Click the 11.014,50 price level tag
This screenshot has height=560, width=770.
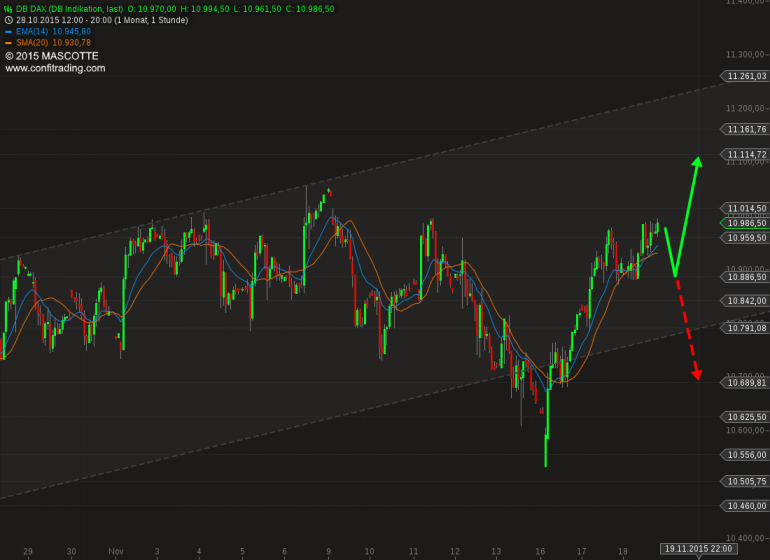[x=743, y=208]
